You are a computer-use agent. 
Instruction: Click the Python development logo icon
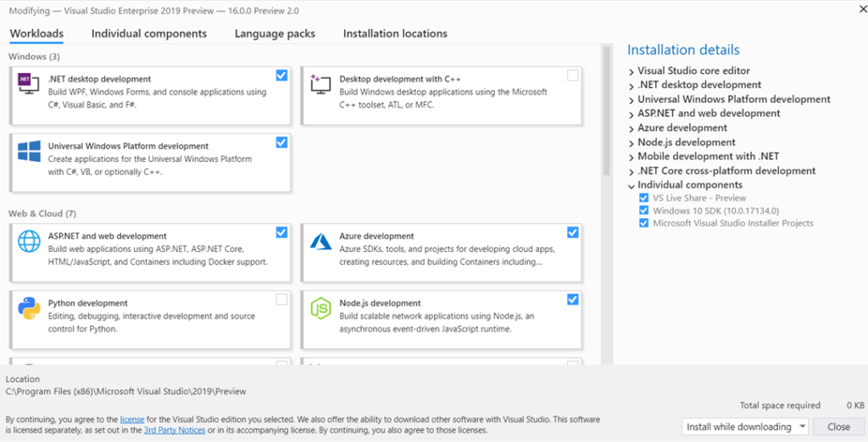tap(29, 308)
